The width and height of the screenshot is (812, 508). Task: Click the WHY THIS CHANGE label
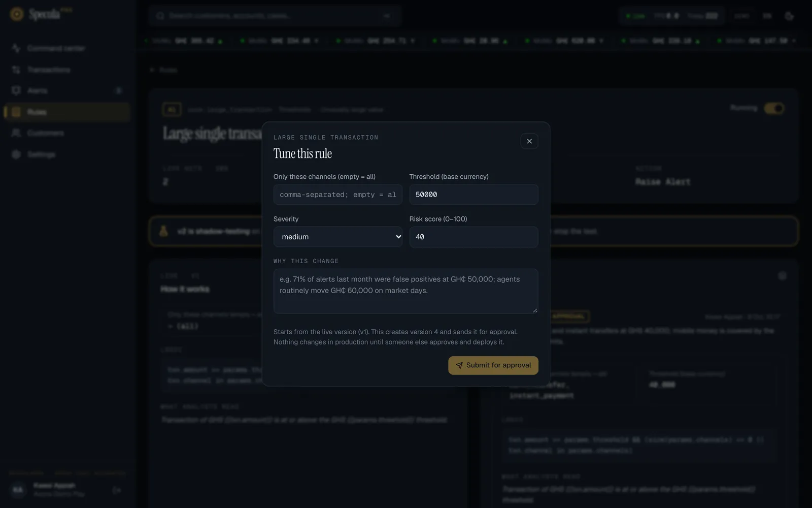click(306, 261)
